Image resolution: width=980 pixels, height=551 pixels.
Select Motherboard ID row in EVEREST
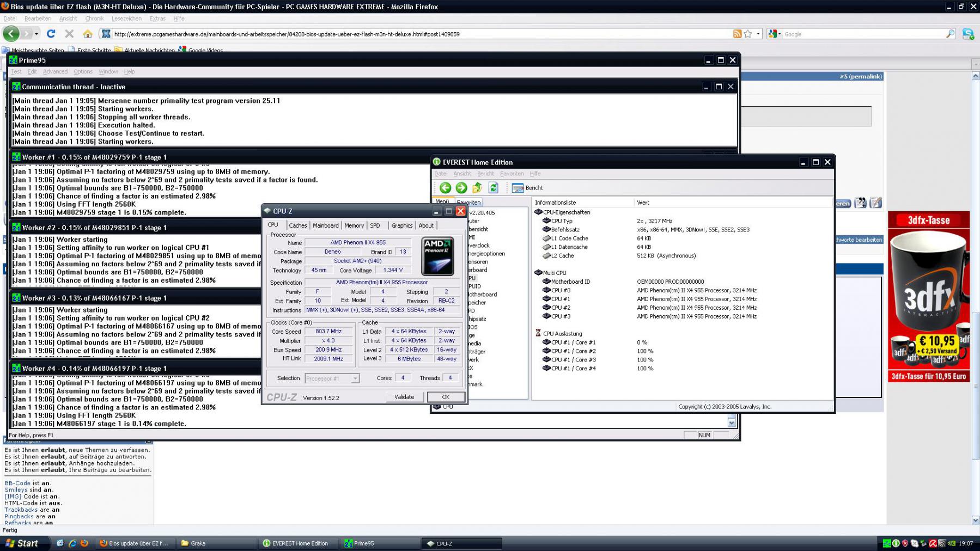coord(566,282)
